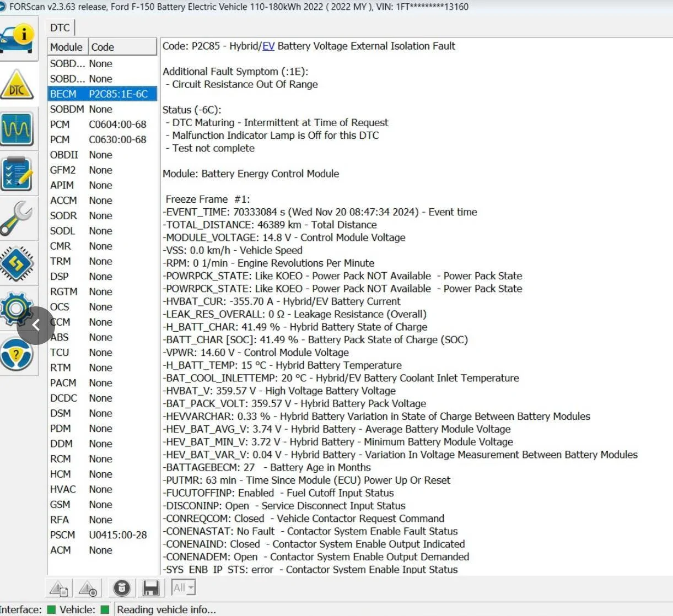Open the steering wheel help icon

pyautogui.click(x=17, y=354)
